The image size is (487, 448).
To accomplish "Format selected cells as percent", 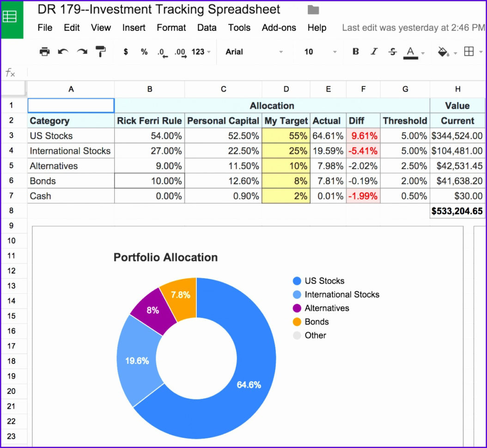I will pos(144,52).
